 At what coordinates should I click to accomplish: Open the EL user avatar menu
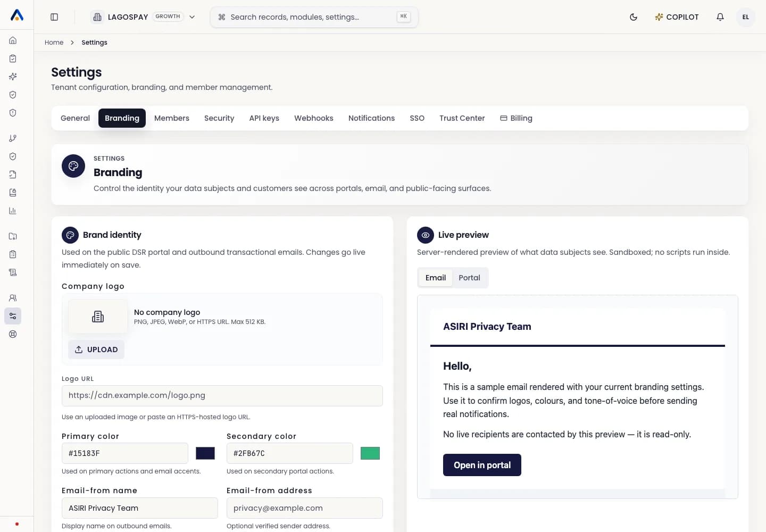pyautogui.click(x=746, y=17)
